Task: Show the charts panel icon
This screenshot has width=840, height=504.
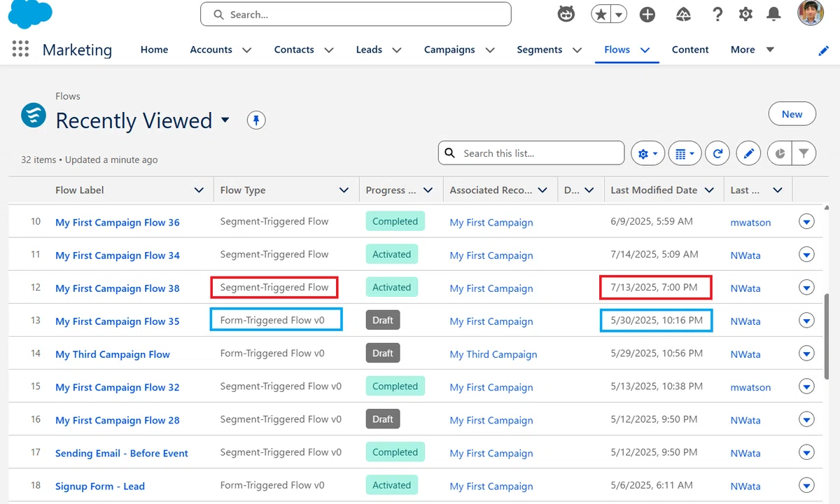Action: [x=780, y=153]
